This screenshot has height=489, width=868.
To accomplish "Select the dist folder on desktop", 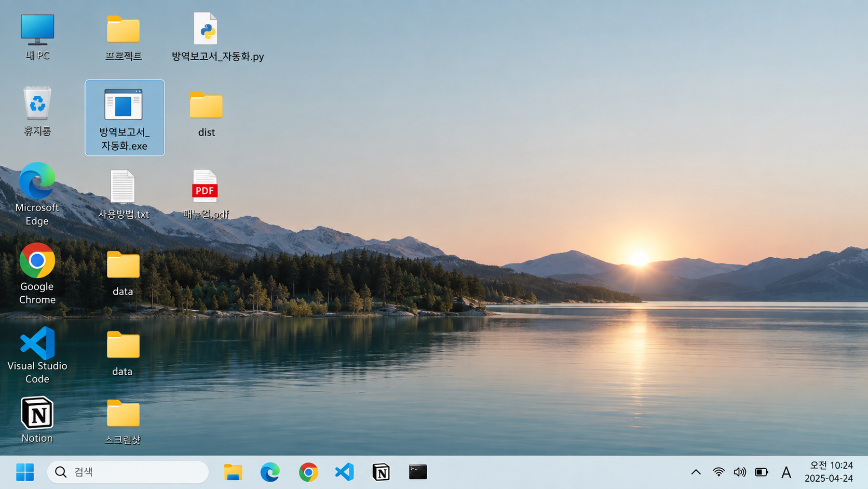I will [x=206, y=114].
